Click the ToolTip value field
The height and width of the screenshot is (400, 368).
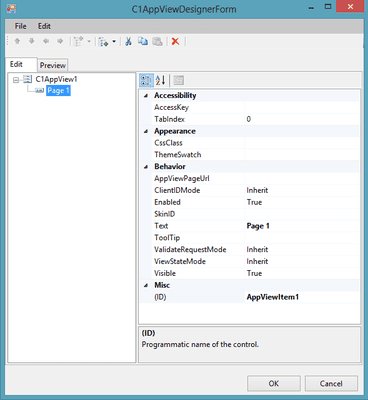tap(302, 238)
